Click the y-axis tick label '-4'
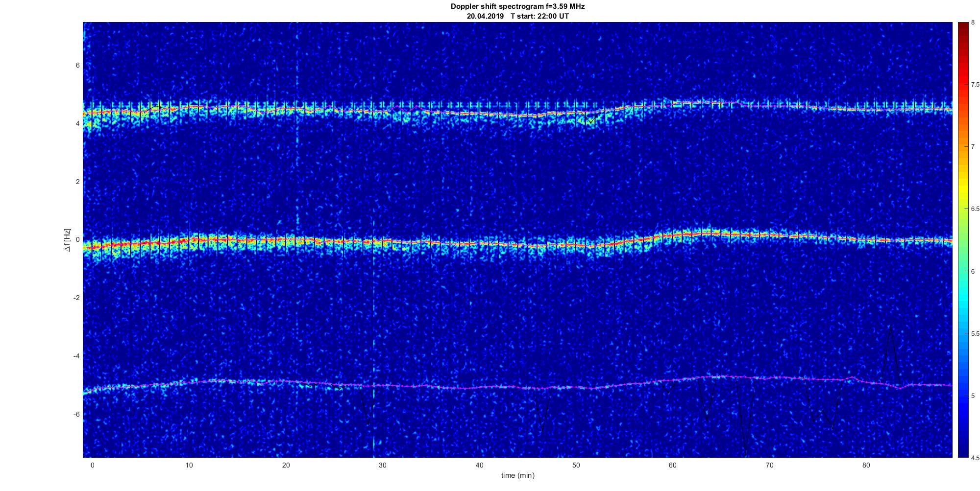Image resolution: width=980 pixels, height=491 pixels. pyautogui.click(x=76, y=356)
